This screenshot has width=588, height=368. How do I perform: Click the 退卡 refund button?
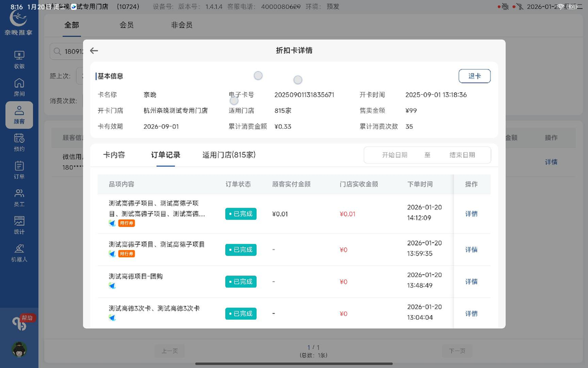pyautogui.click(x=474, y=75)
